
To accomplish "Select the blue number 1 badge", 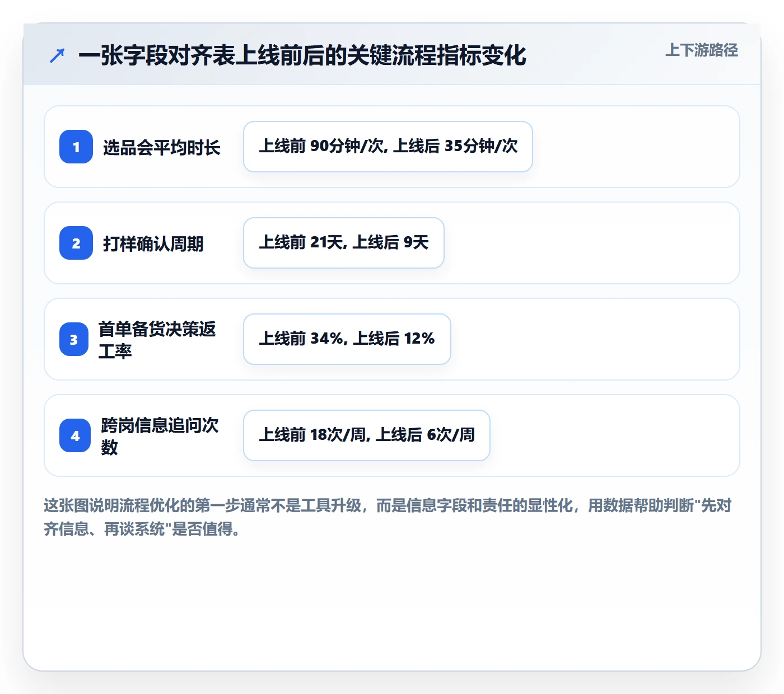I will (x=76, y=147).
